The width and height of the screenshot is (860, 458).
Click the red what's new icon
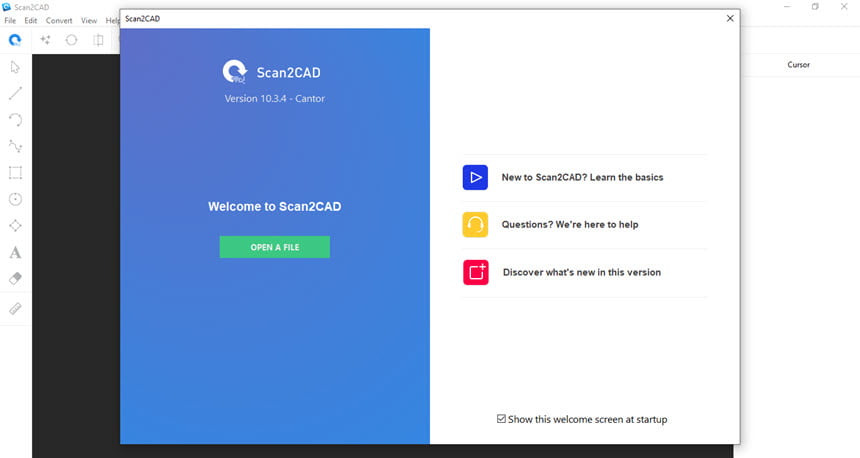coord(476,272)
